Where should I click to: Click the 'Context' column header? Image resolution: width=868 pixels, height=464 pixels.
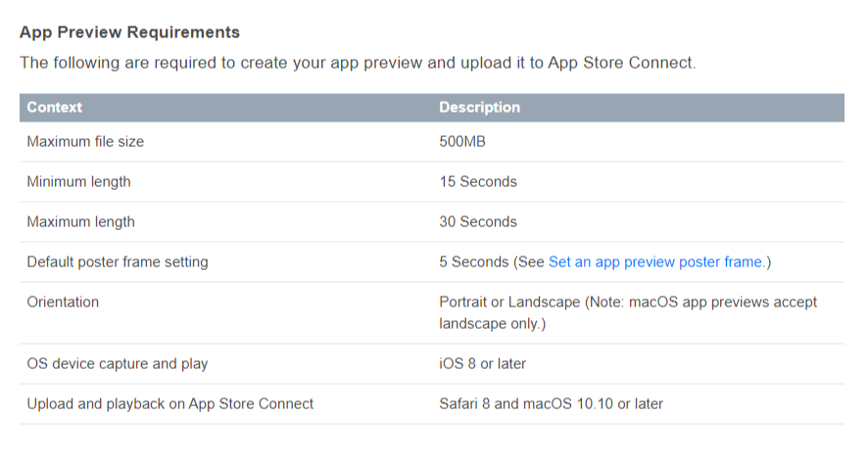coord(54,108)
